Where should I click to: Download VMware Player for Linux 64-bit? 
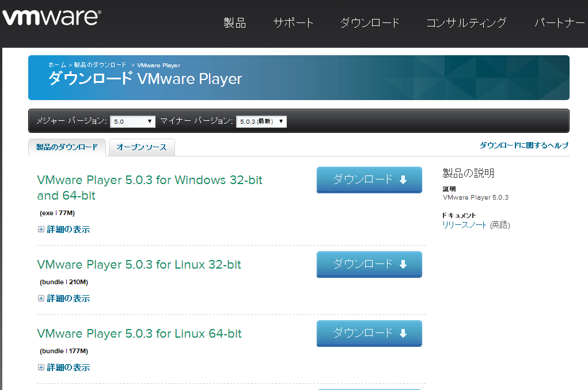click(369, 334)
